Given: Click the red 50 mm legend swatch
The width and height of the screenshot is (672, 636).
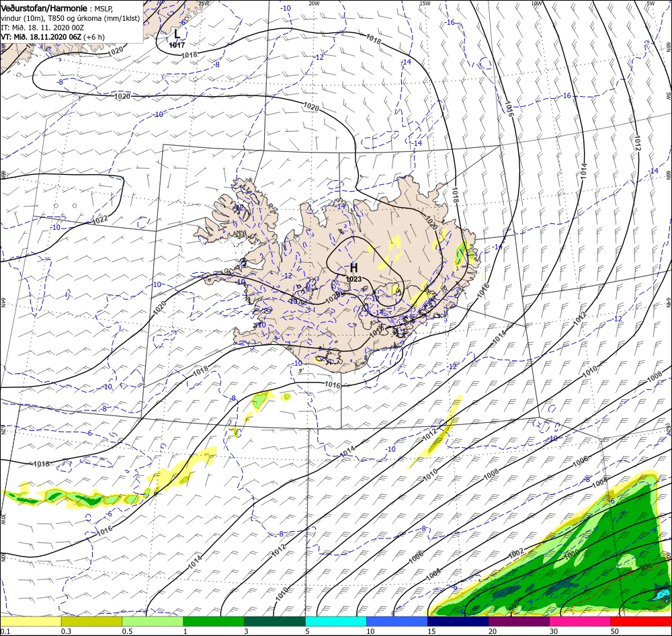Looking at the screenshot, I should (x=641, y=622).
